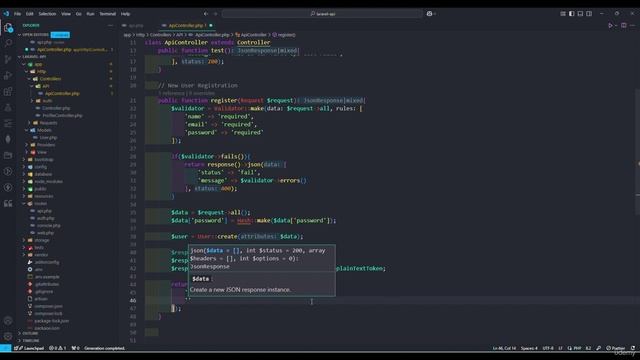Open the Edit menu
The width and height of the screenshot is (640, 360).
[x=30, y=13]
